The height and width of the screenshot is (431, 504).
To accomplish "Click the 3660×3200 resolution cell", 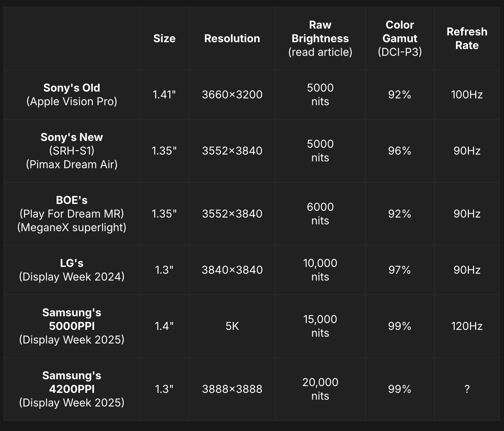I will pos(232,95).
